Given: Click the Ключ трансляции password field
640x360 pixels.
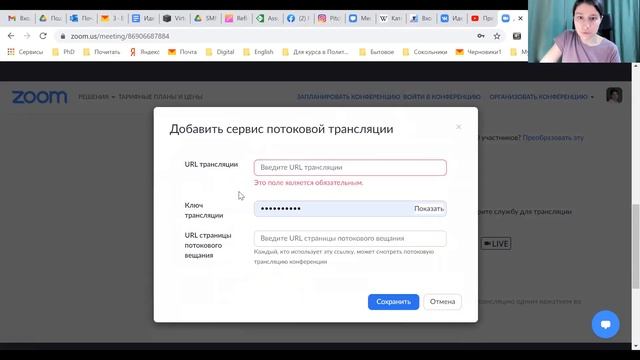Looking at the screenshot, I should (350, 209).
